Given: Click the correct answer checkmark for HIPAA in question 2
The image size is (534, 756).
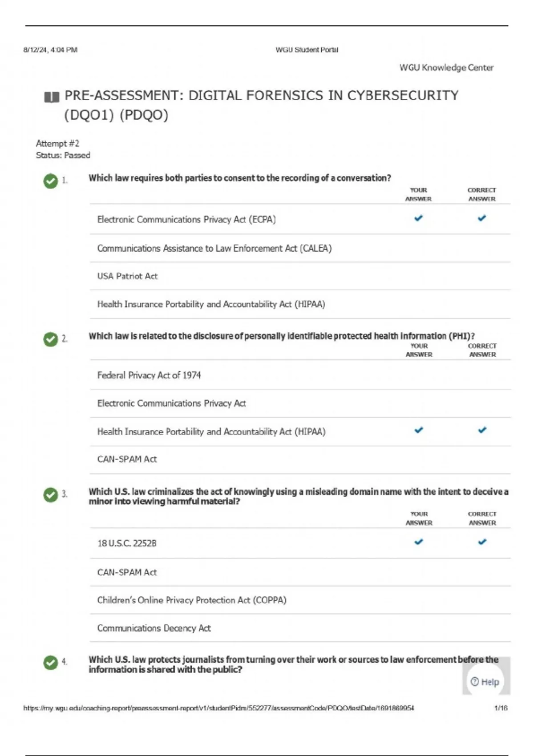Looking at the screenshot, I should click(x=482, y=430).
